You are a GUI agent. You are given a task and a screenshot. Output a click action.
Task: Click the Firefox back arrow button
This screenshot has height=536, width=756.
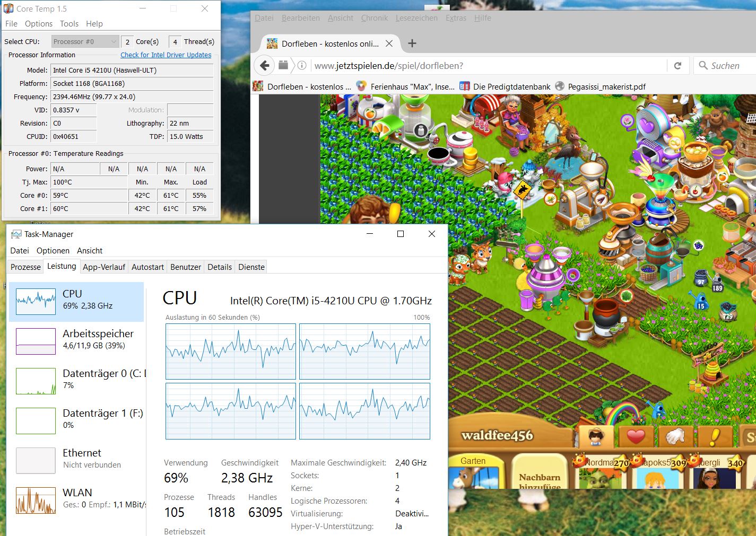(x=265, y=66)
